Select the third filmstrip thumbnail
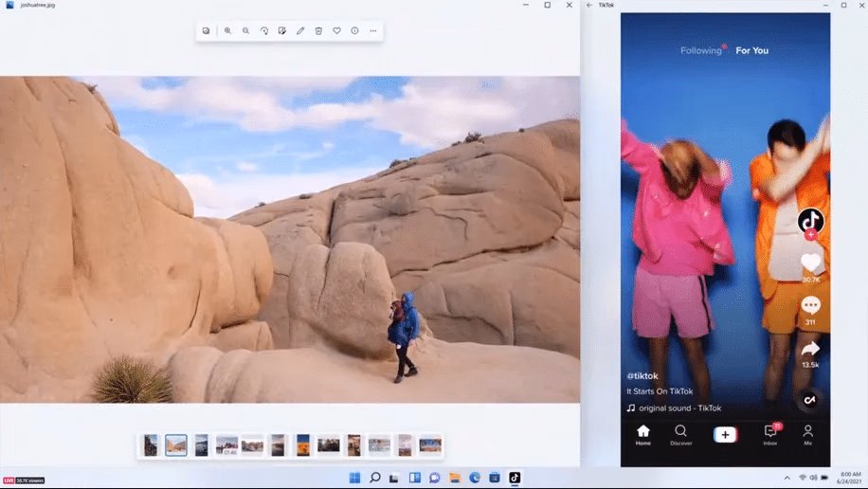 pyautogui.click(x=202, y=445)
